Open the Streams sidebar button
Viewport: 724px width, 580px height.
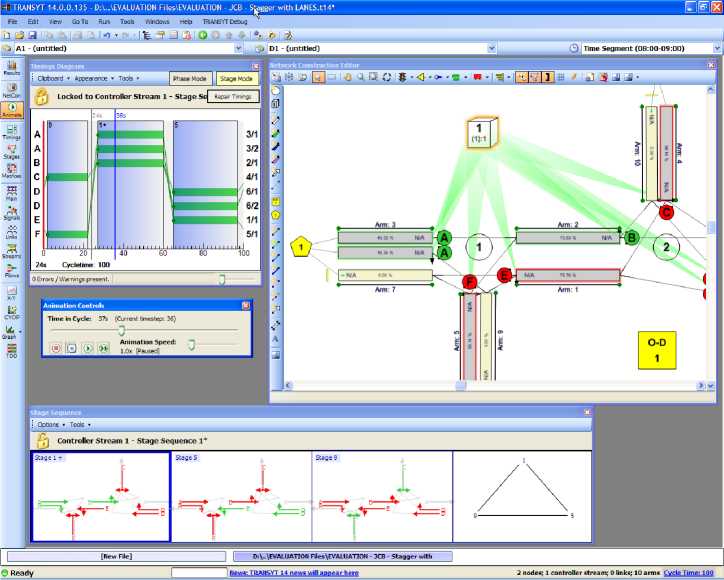(x=12, y=251)
